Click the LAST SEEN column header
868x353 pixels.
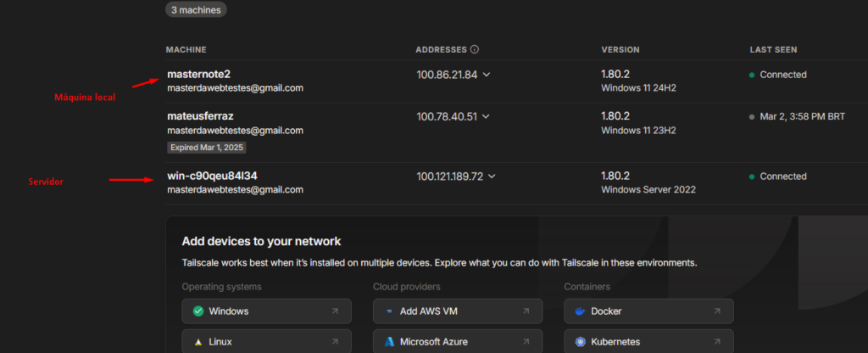pos(773,50)
